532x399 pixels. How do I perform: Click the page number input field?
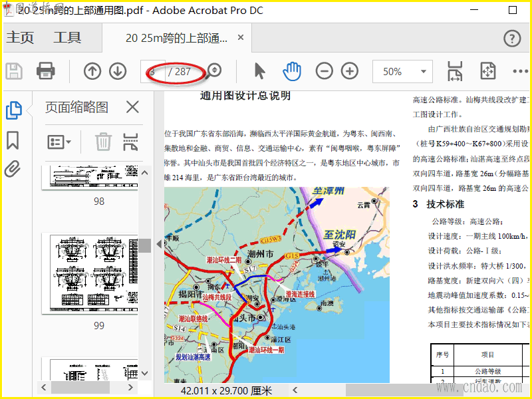(x=153, y=72)
